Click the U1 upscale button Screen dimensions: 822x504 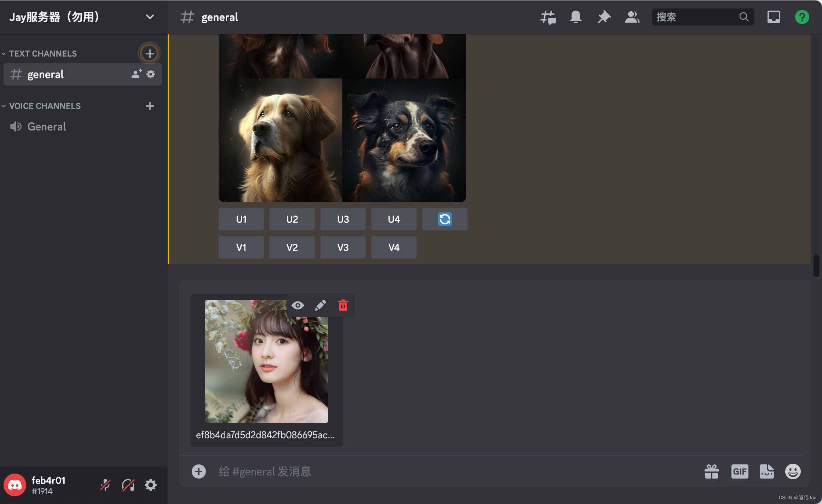coord(241,219)
